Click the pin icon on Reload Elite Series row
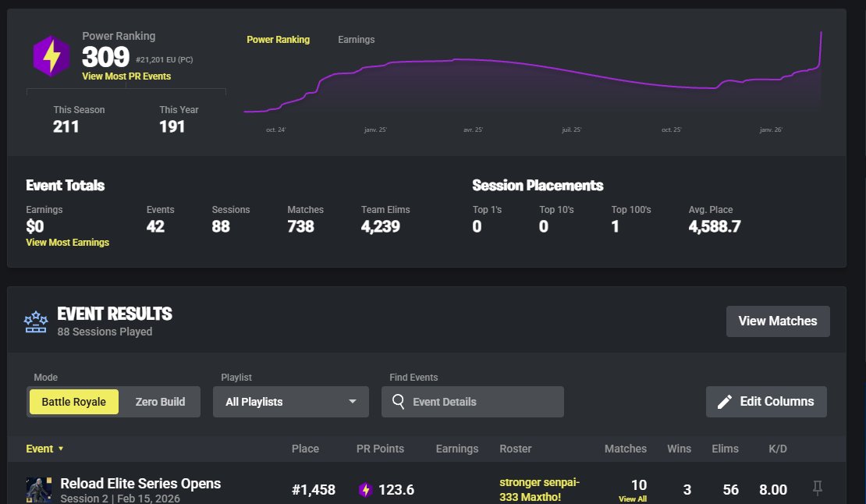 tap(818, 488)
